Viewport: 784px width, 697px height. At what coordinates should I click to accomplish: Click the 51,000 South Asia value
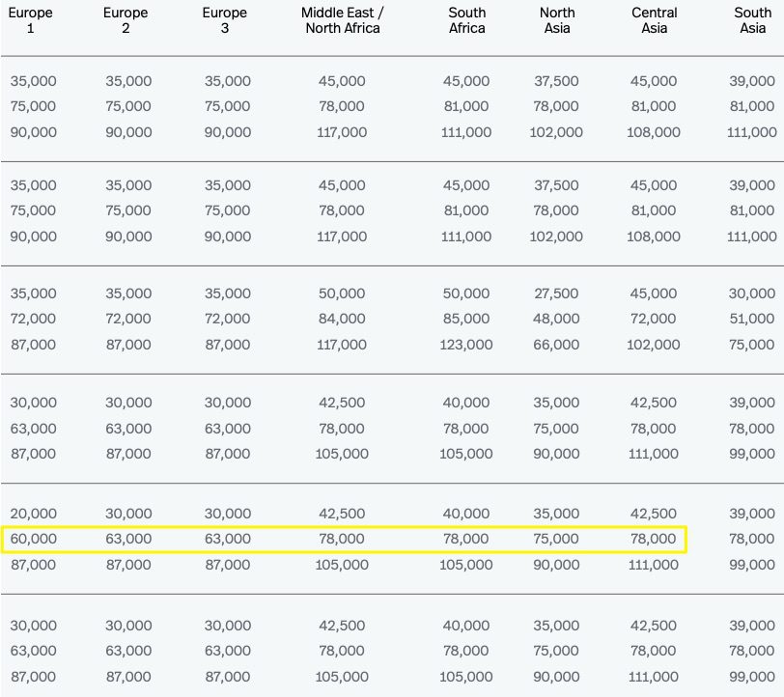click(x=752, y=319)
